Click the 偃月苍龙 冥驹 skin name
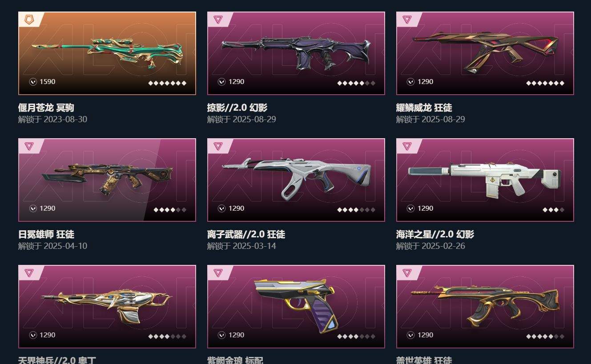The height and width of the screenshot is (364, 591). (46, 108)
